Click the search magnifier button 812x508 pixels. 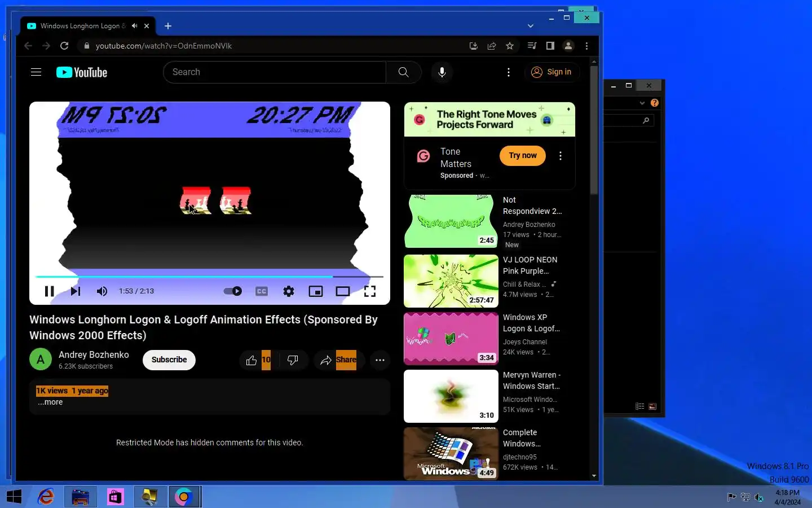[x=404, y=72]
